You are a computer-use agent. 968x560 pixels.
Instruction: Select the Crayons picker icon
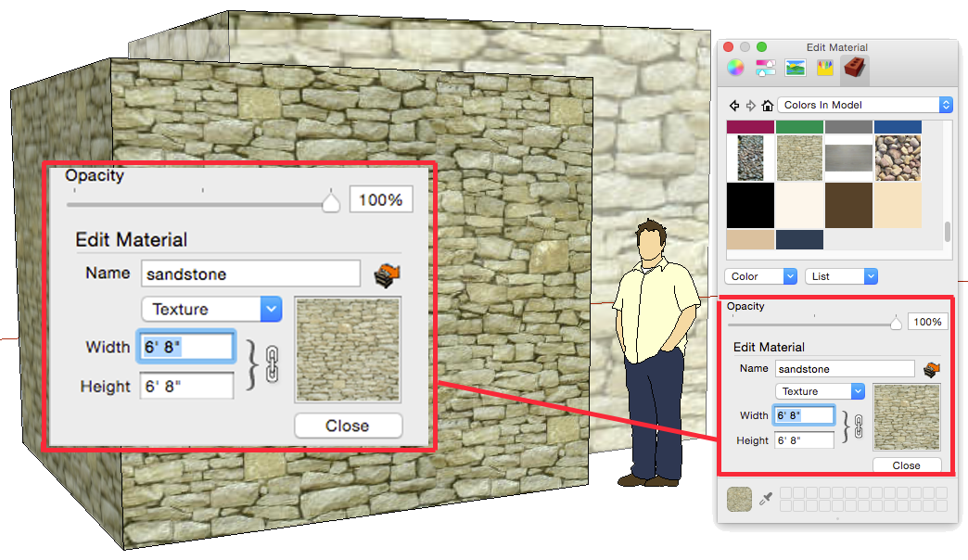tap(825, 68)
